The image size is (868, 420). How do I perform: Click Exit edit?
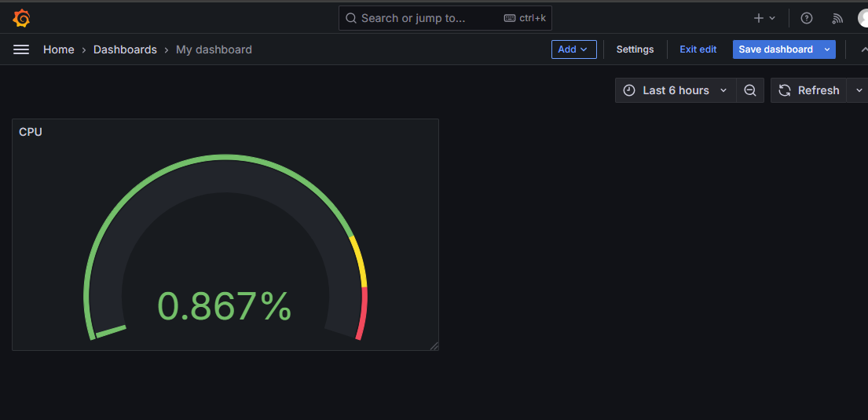(x=698, y=49)
